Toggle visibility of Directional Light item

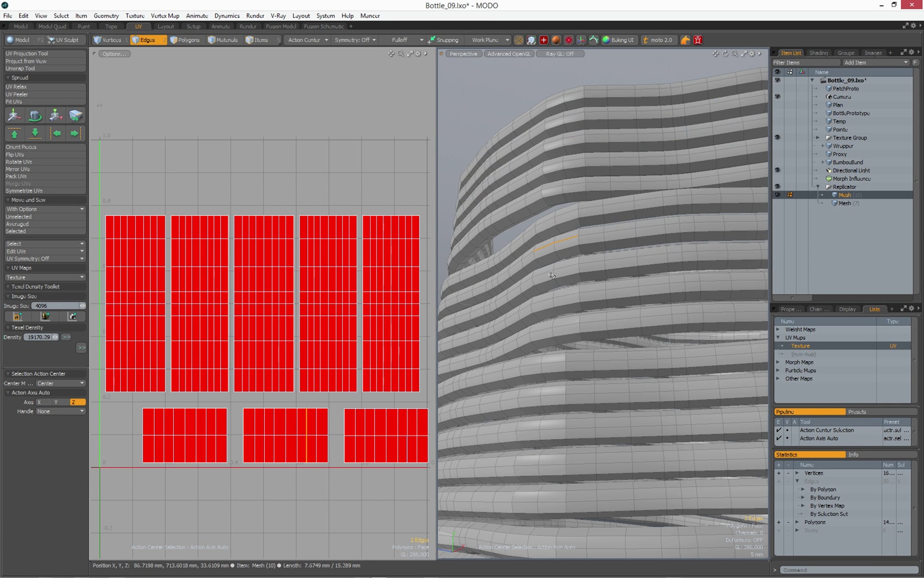coord(777,170)
